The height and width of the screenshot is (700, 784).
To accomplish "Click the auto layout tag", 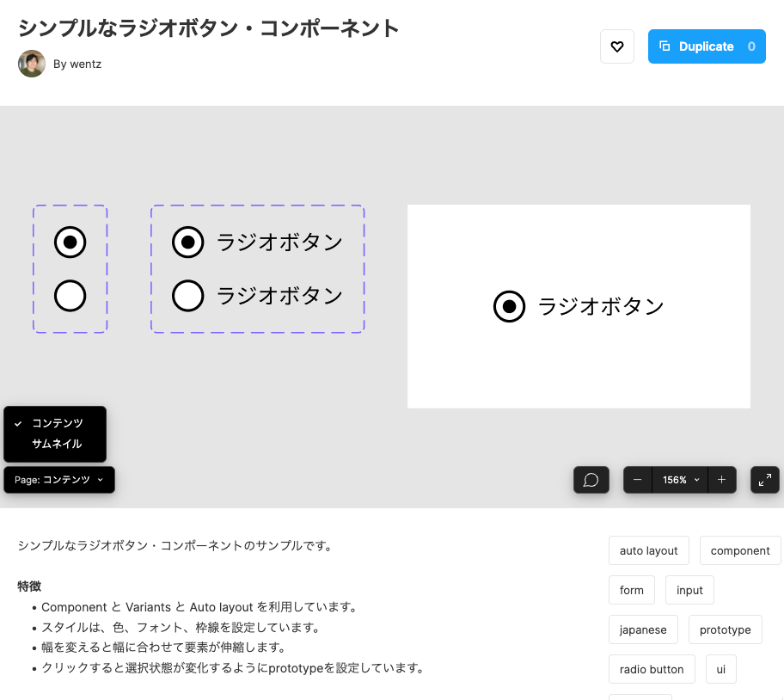I will tap(648, 550).
